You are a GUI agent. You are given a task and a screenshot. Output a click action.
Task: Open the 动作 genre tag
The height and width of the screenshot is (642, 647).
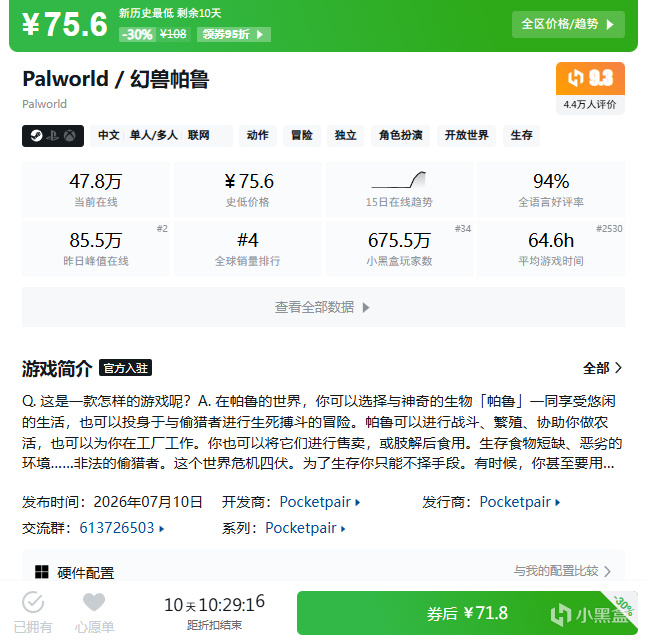(x=257, y=135)
